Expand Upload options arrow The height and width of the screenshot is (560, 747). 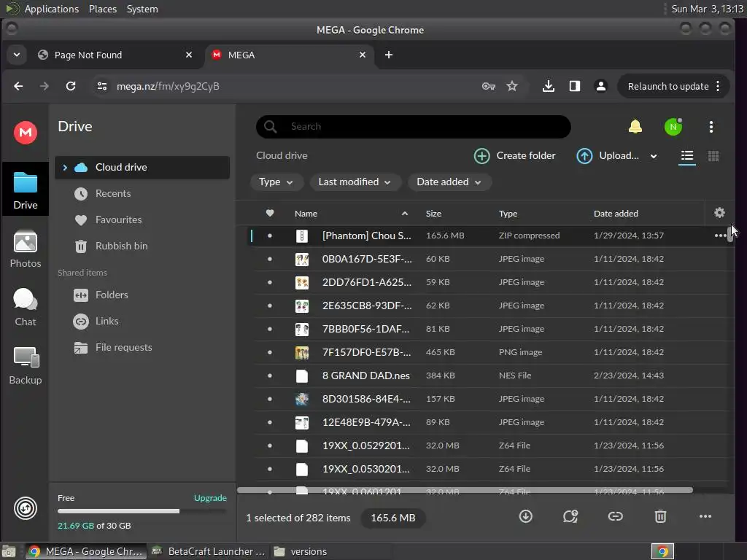click(654, 156)
